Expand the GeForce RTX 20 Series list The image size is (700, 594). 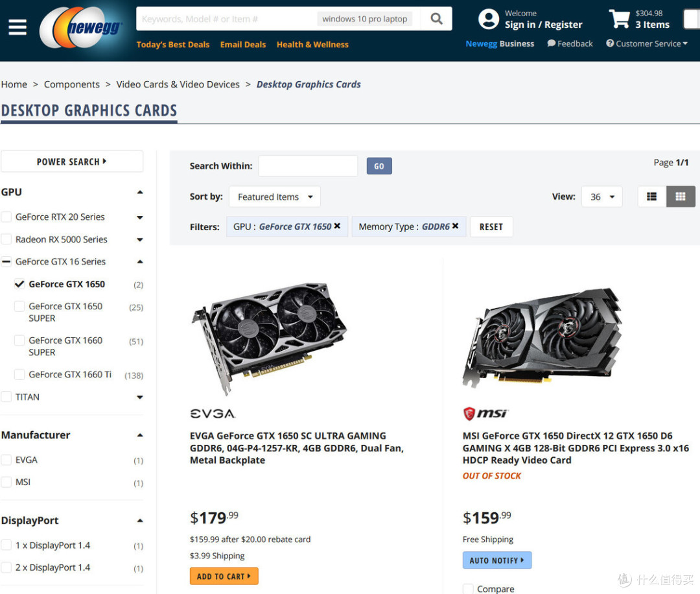(x=140, y=217)
